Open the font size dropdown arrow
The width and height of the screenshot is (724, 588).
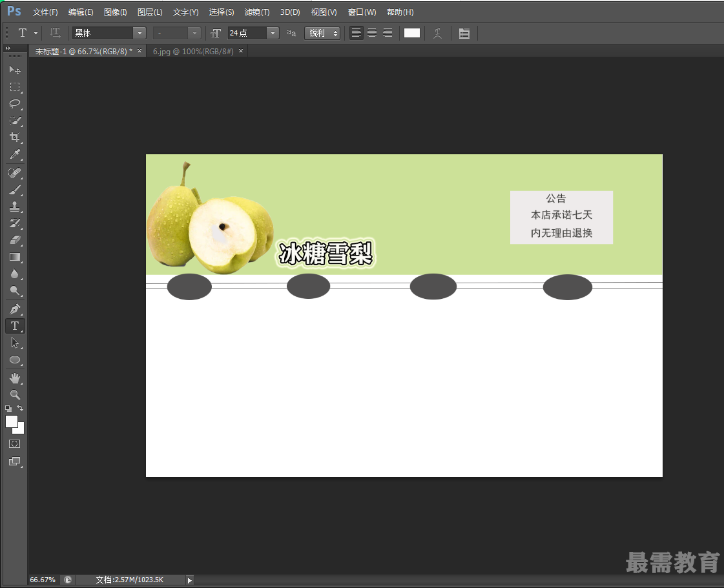(273, 33)
